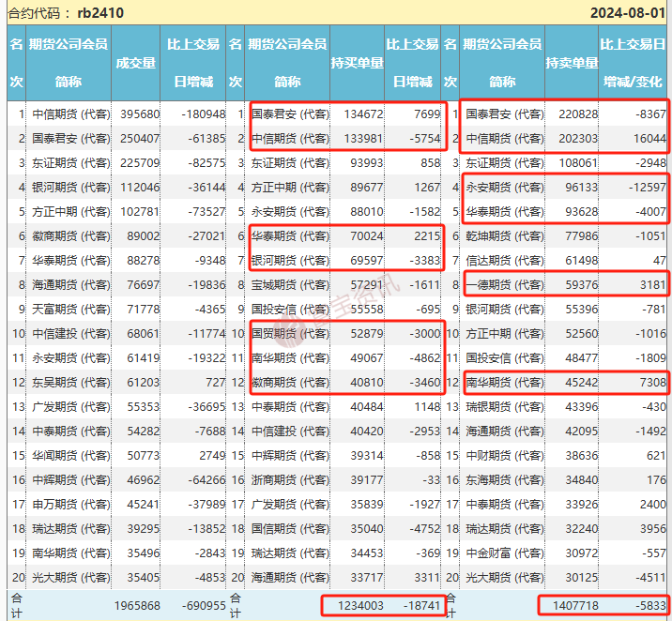Click 天富期货 (代客) row name
Viewport: 672px width, 621px height.
(71, 310)
